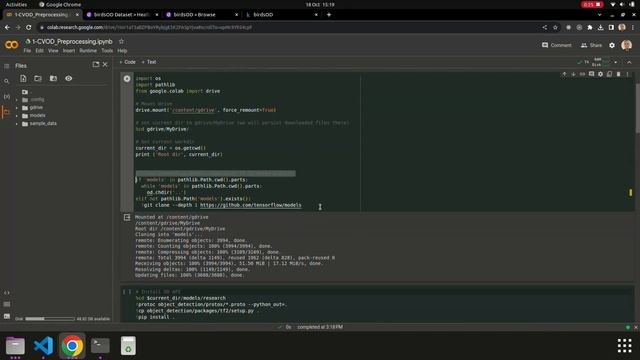
Task: Open the table of contents sidebar icon
Action: 7,66
